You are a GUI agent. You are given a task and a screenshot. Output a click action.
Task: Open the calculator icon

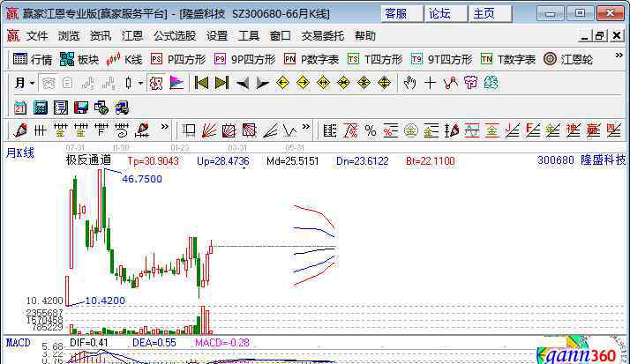click(x=41, y=108)
